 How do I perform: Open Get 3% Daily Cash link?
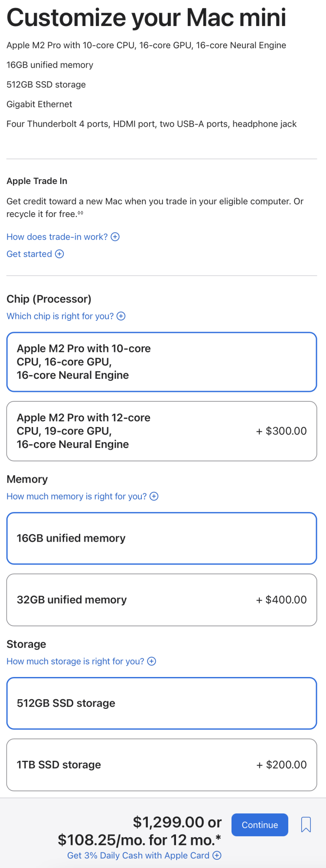[138, 855]
